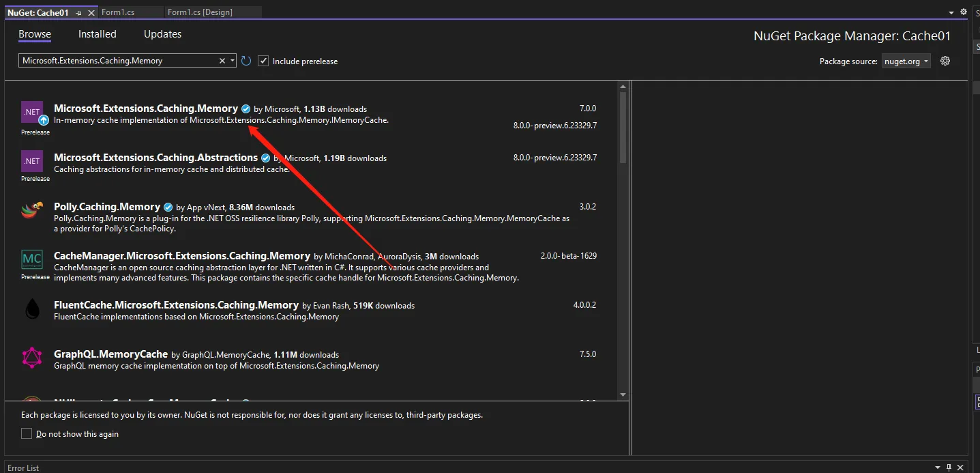
Task: Click the package list scroll down arrow
Action: coord(623,395)
